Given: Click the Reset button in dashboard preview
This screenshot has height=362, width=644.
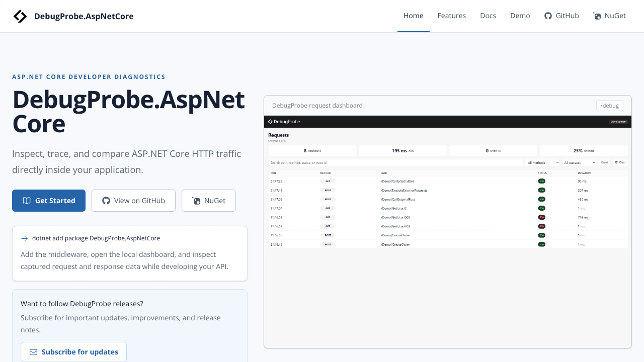Looking at the screenshot, I should (604, 162).
